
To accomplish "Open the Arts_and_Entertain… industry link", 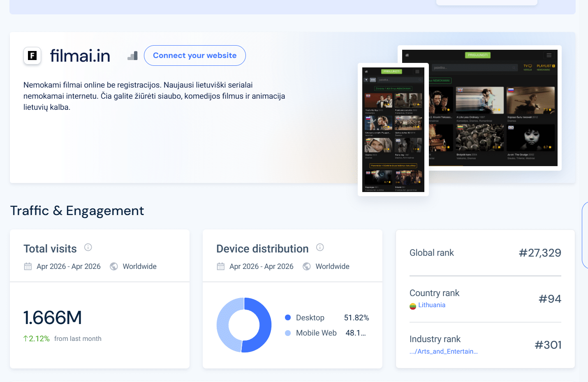I will click(444, 352).
